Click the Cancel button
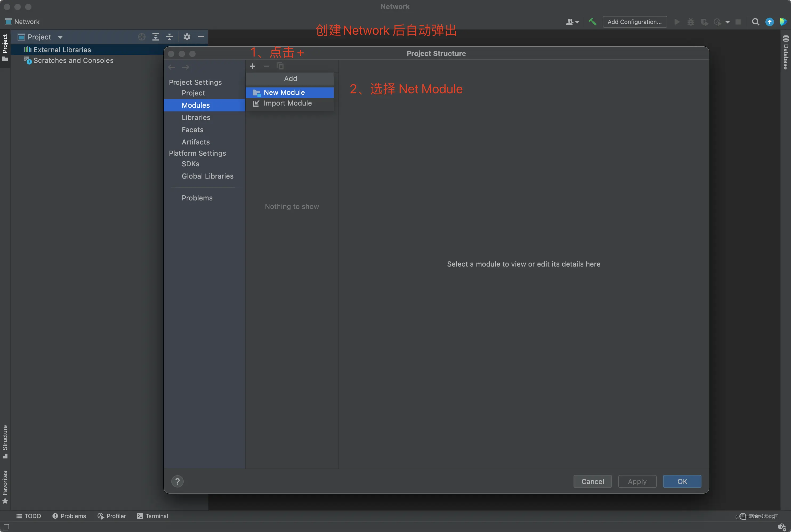791x532 pixels. tap(592, 481)
